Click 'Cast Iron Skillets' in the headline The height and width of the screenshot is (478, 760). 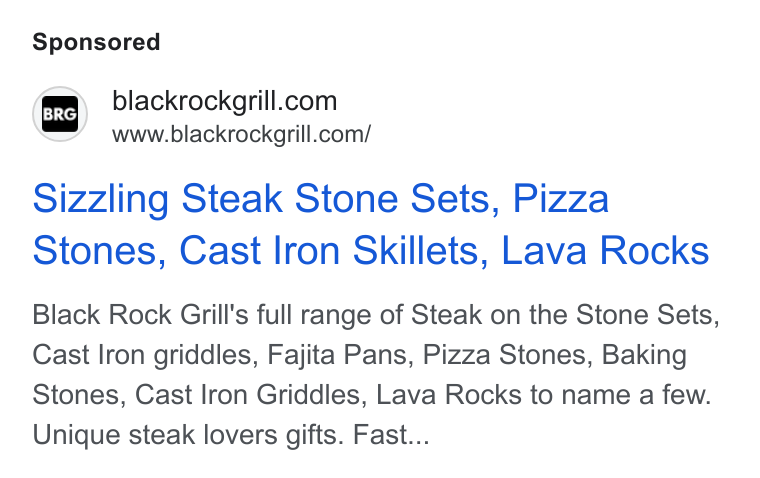334,251
